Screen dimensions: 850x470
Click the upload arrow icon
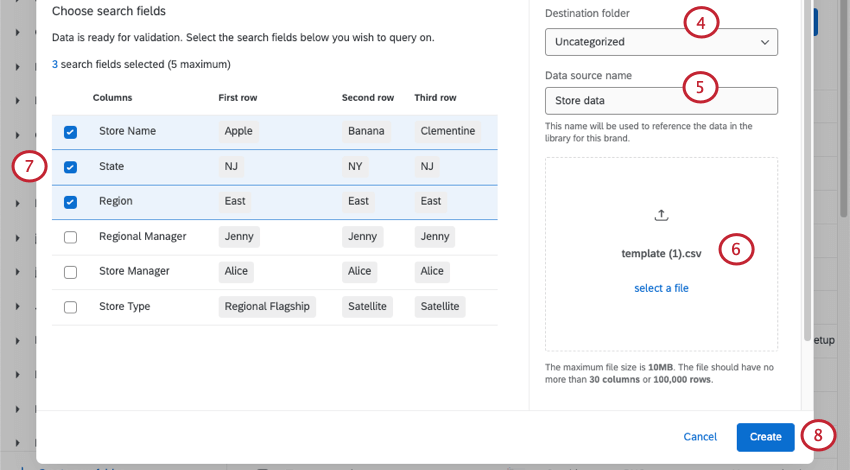(661, 215)
